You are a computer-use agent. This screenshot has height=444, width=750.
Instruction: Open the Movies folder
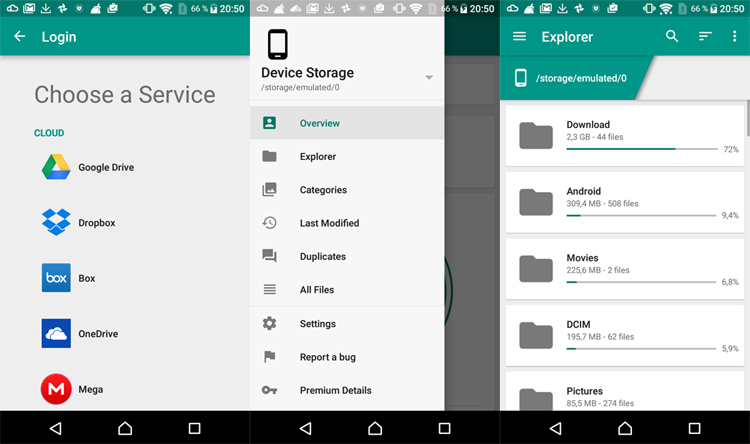click(625, 268)
